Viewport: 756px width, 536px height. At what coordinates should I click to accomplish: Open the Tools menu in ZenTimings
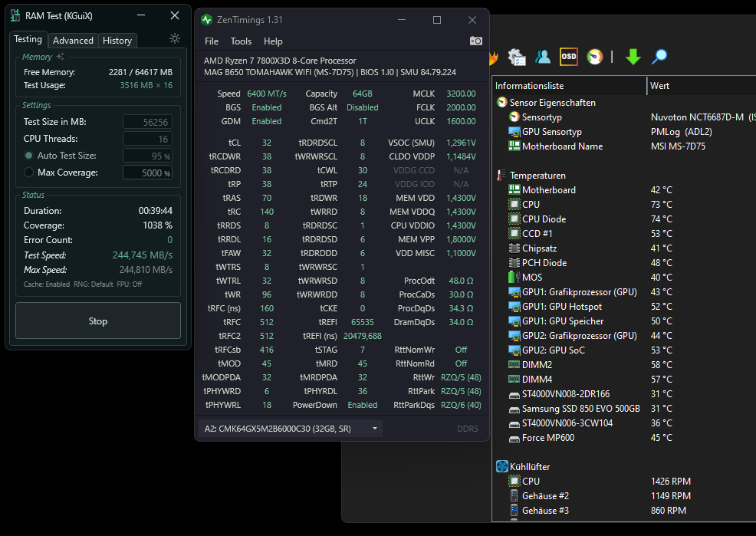[241, 41]
